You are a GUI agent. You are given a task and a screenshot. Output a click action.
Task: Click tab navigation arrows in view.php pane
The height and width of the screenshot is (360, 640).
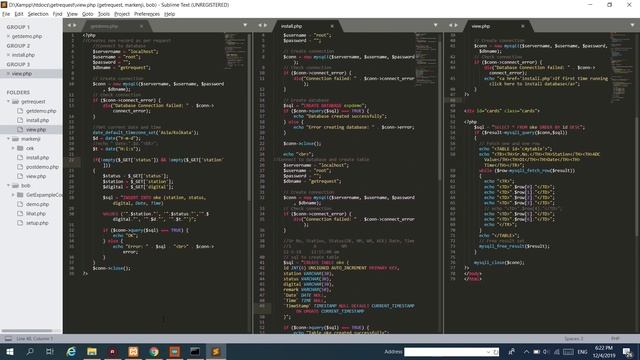453,25
